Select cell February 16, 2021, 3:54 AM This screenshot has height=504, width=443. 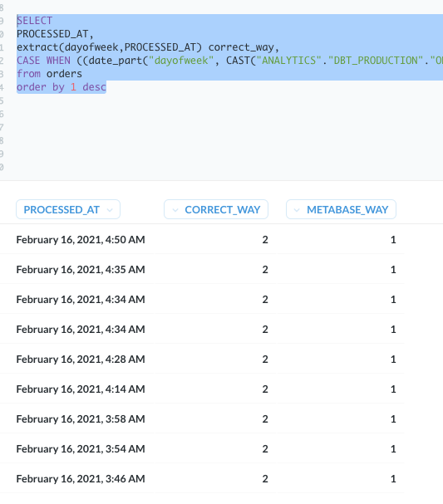pos(81,448)
